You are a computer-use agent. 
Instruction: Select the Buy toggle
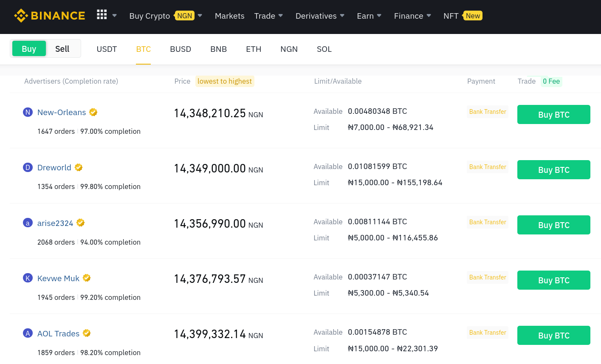(29, 49)
